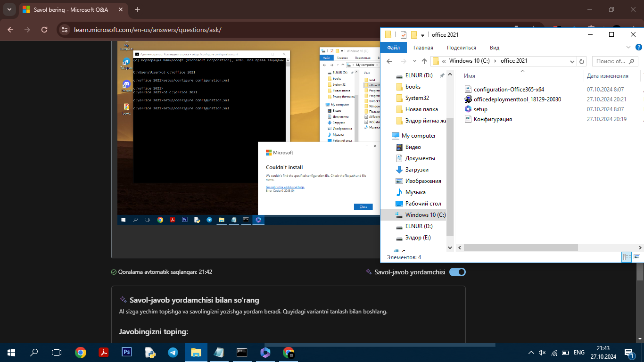The height and width of the screenshot is (362, 644).
Task: Open address bar history dropdown
Action: click(x=572, y=61)
